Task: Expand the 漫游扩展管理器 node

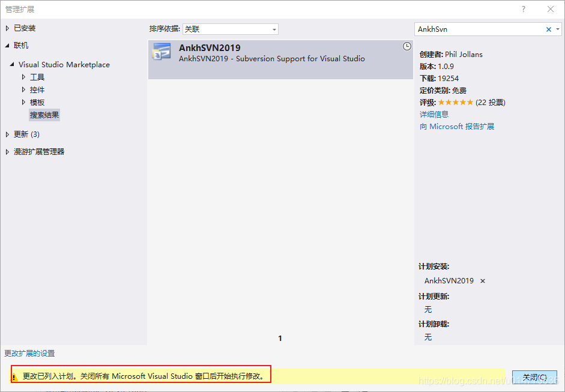Action: point(7,151)
